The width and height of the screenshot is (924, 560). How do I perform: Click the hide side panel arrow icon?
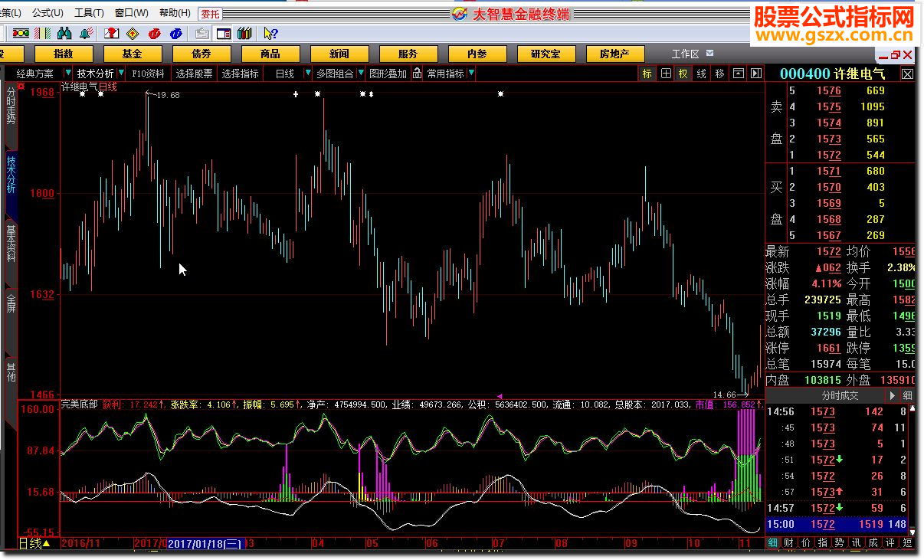coord(756,74)
